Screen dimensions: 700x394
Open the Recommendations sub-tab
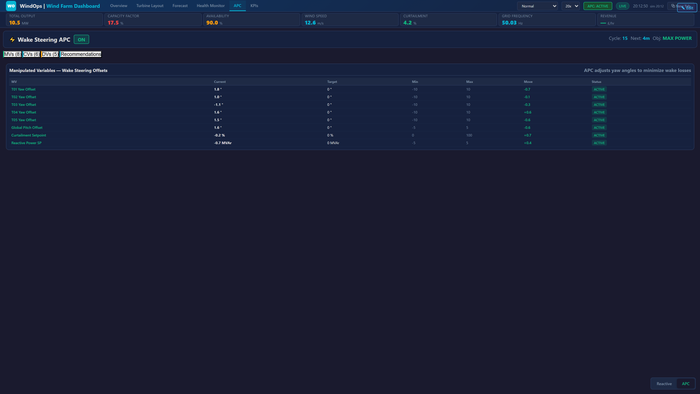pos(81,54)
